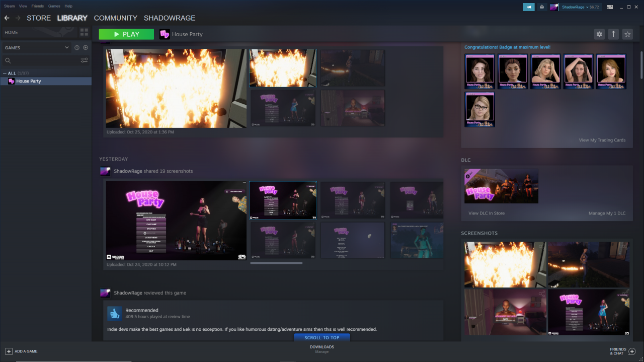Enter Big Picture mode via top-right icon
Viewport: 644px width, 362px height.
(x=610, y=7)
